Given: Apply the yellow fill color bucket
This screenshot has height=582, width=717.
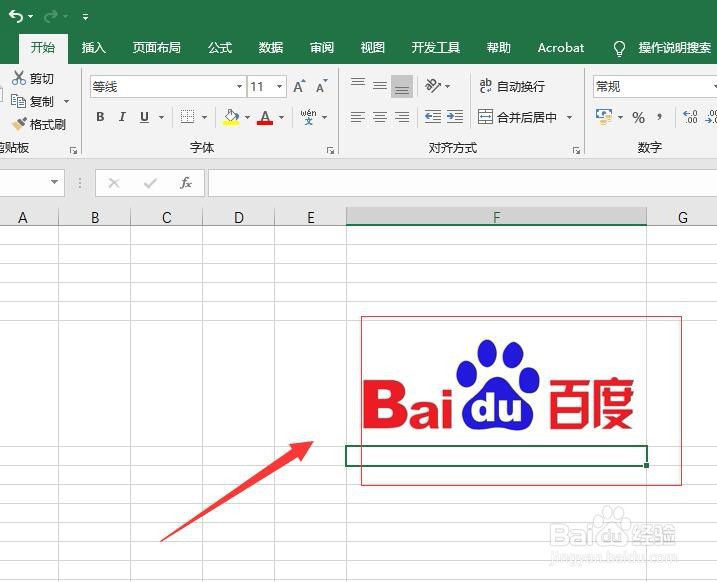Looking at the screenshot, I should (x=231, y=117).
